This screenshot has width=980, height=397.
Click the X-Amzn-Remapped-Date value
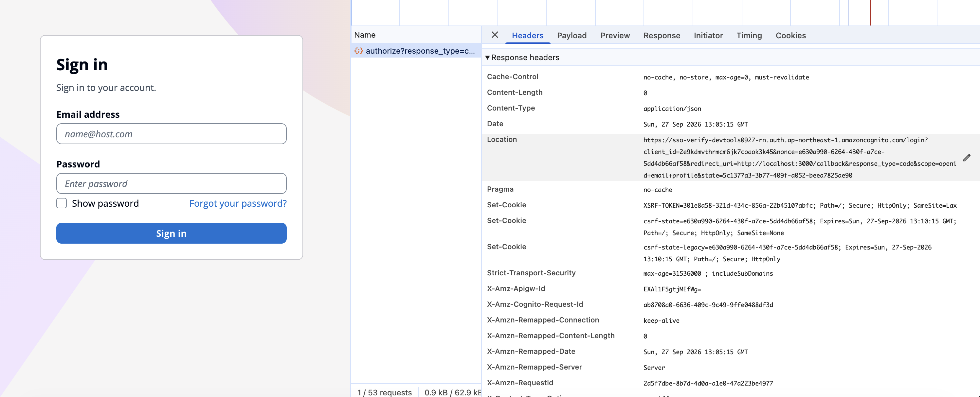click(x=696, y=352)
